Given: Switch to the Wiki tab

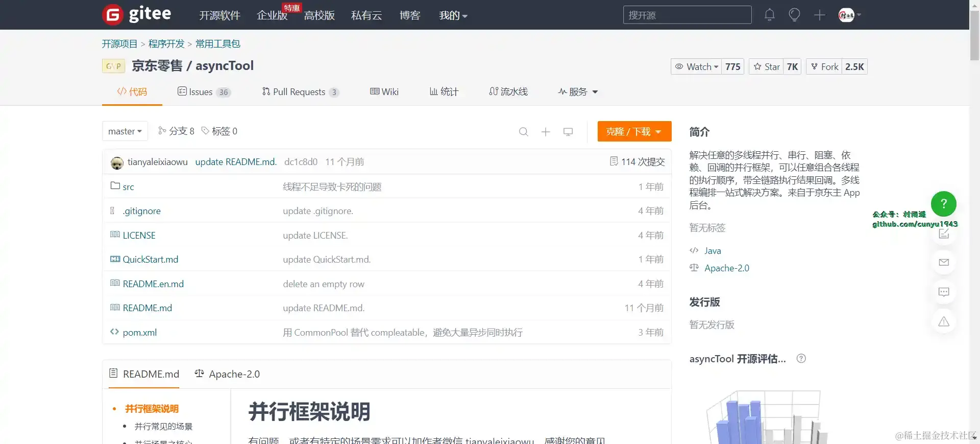Looking at the screenshot, I should point(384,92).
